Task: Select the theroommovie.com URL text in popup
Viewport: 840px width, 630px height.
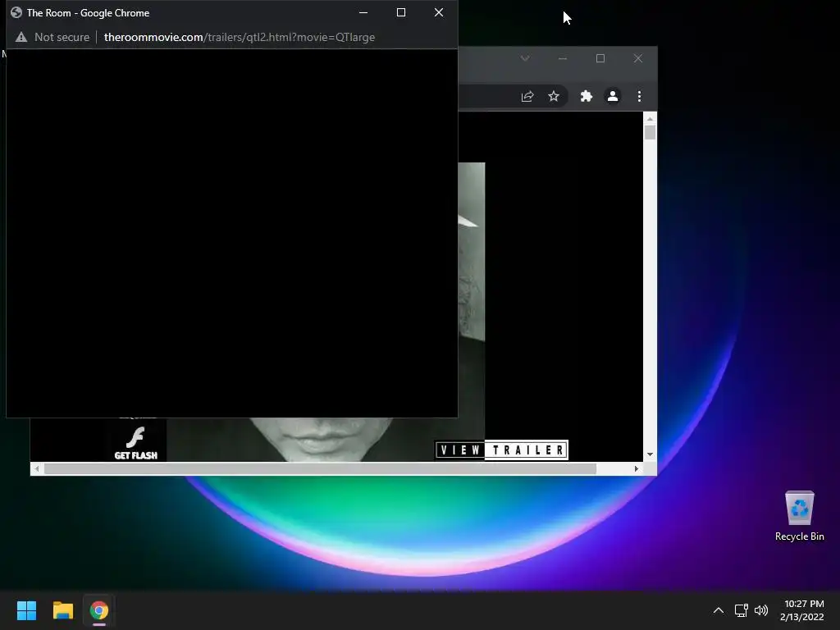Action: (x=239, y=37)
